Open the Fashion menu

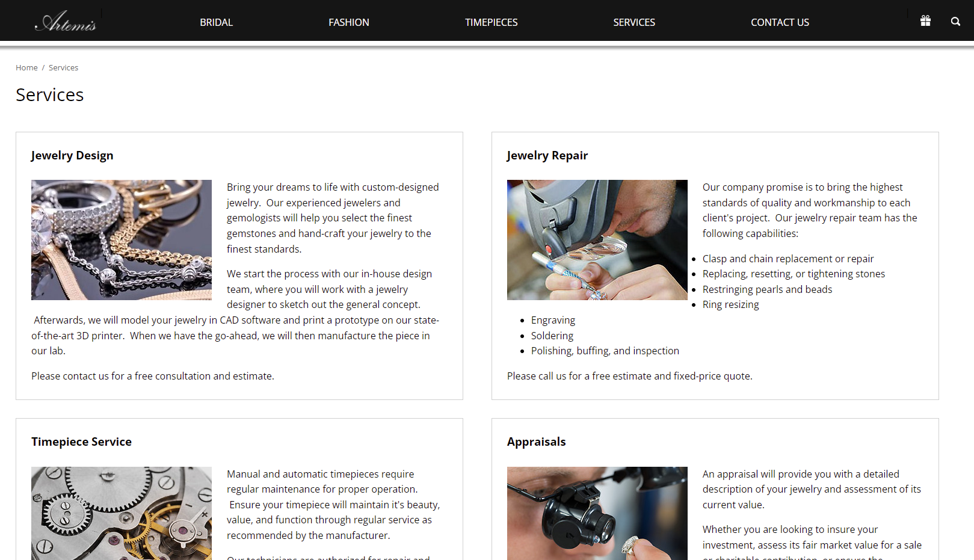[349, 22]
